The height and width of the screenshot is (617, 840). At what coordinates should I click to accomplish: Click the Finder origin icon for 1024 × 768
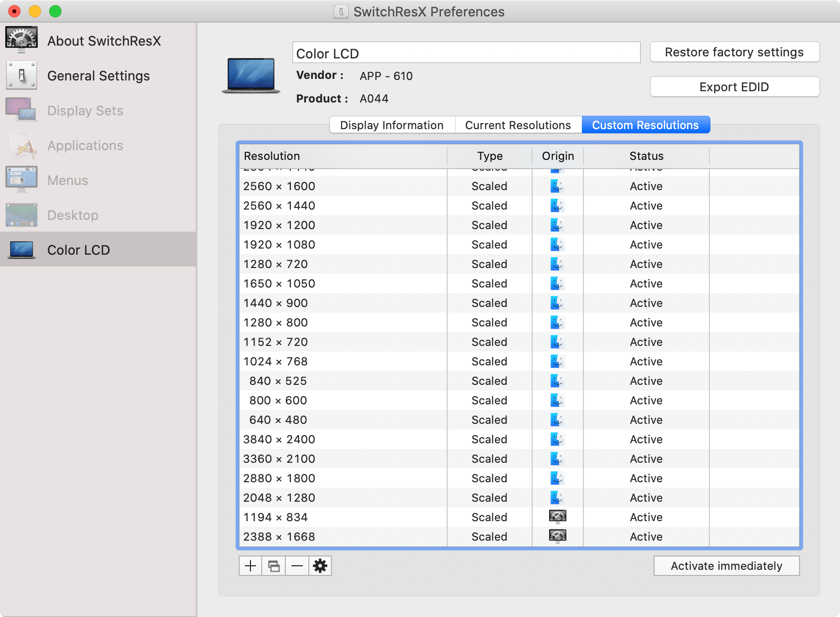[557, 361]
